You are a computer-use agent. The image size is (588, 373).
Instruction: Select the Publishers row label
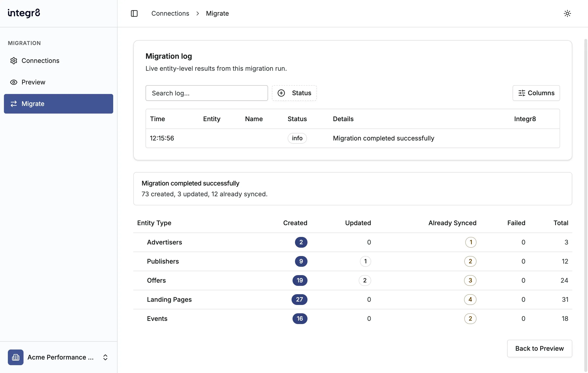point(163,261)
